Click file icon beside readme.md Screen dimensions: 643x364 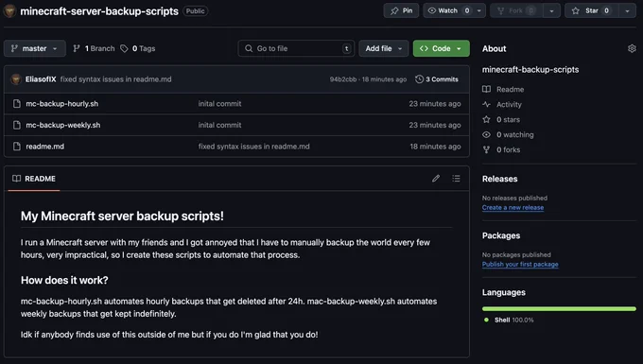(17, 147)
